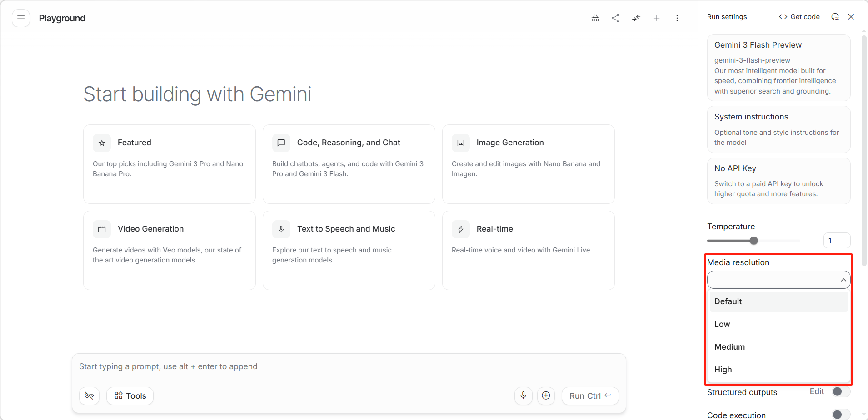Open the System instructions card
The width and height of the screenshot is (868, 420).
coord(779,129)
